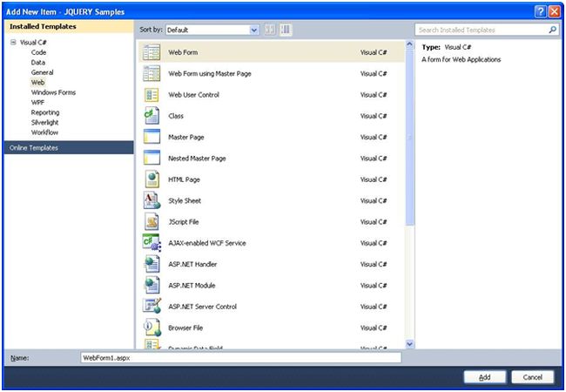This screenshot has height=392, width=566.
Task: Select 'Web Form' template name text
Action: coord(183,52)
